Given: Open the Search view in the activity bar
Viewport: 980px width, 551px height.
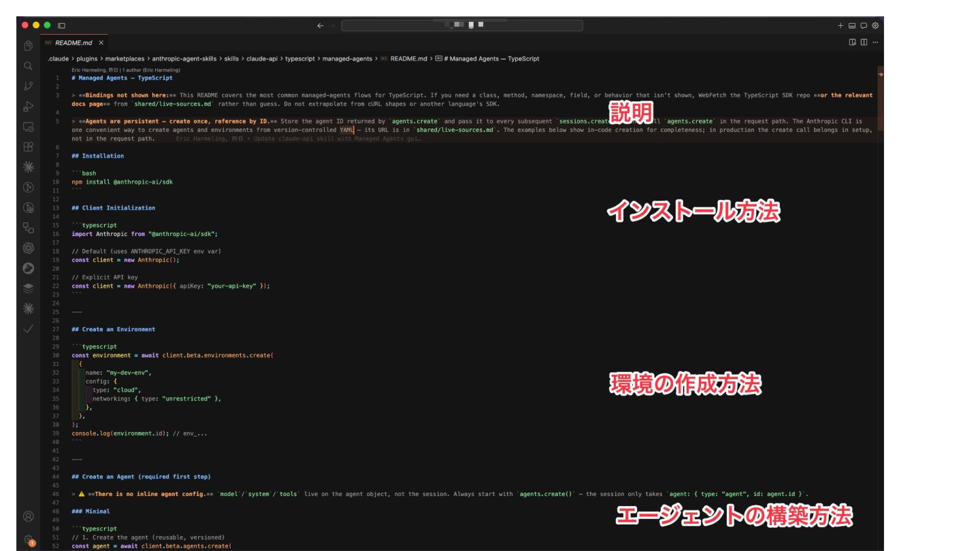Looking at the screenshot, I should tap(29, 66).
